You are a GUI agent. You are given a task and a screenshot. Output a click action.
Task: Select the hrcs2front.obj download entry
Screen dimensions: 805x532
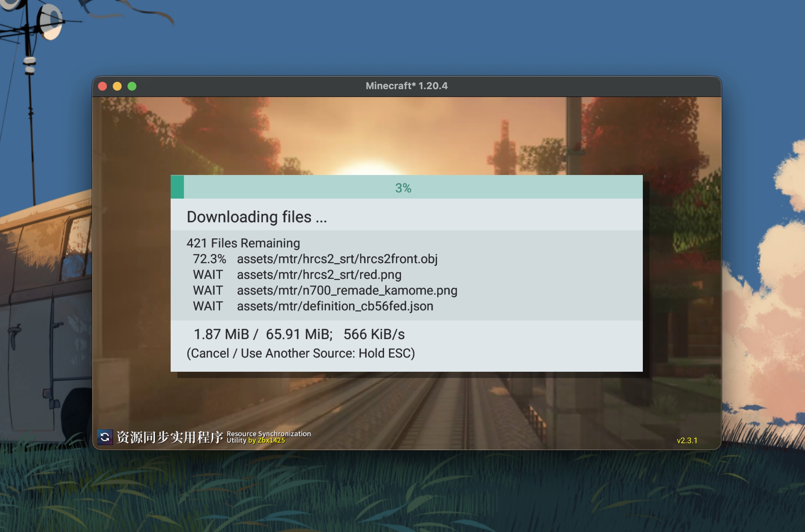click(337, 259)
